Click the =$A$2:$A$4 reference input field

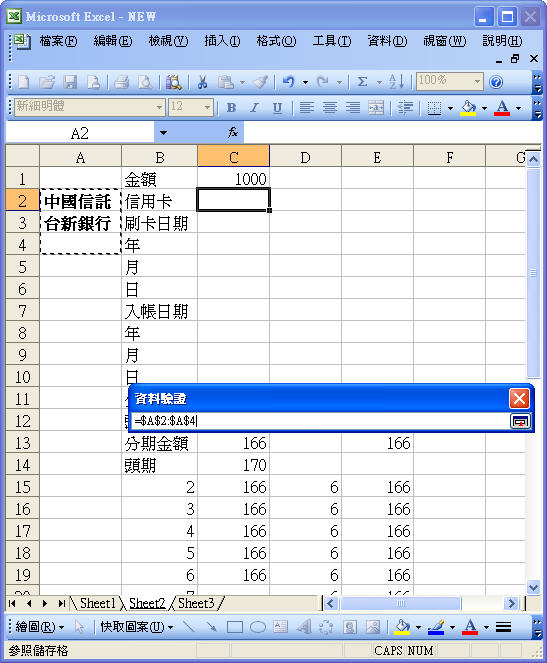pos(320,421)
